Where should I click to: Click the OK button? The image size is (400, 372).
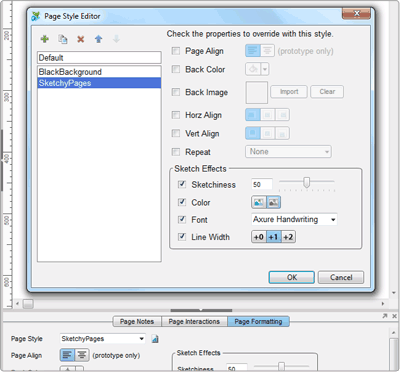click(292, 277)
